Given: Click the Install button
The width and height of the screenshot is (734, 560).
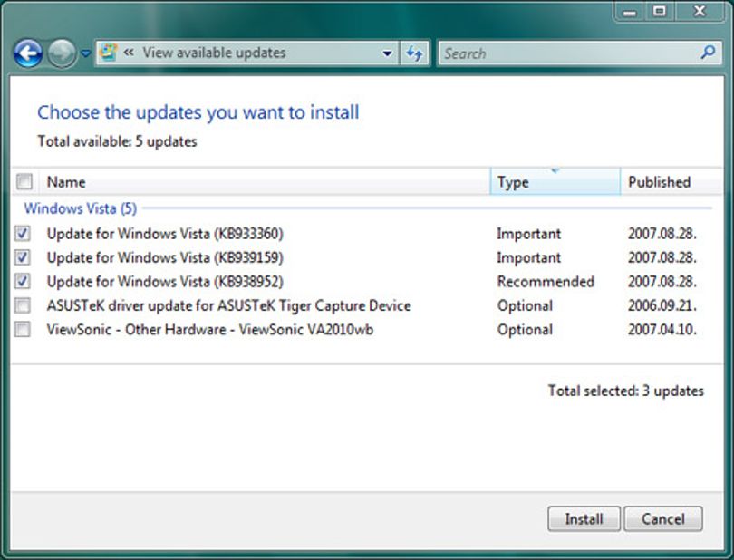Looking at the screenshot, I should [584, 519].
